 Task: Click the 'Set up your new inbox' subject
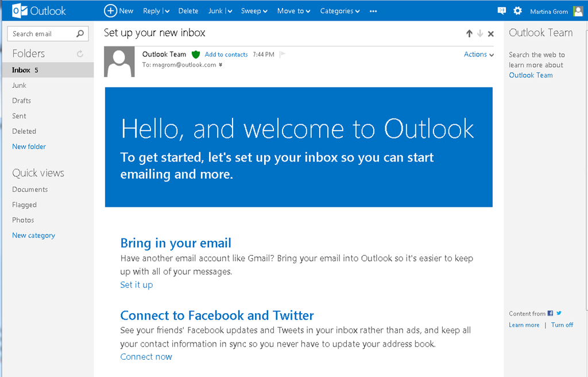point(154,33)
